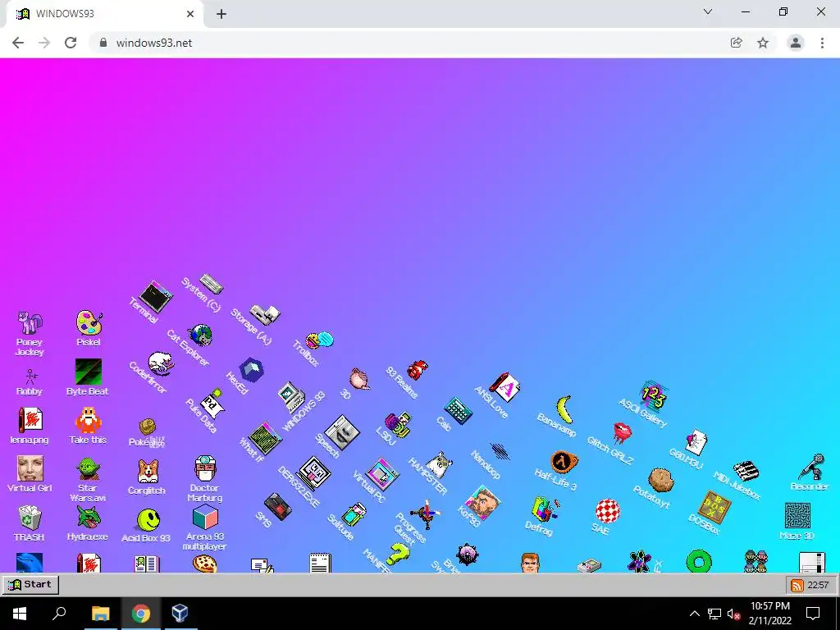
Task: Click the Windows 93 Start button
Action: tap(30, 584)
